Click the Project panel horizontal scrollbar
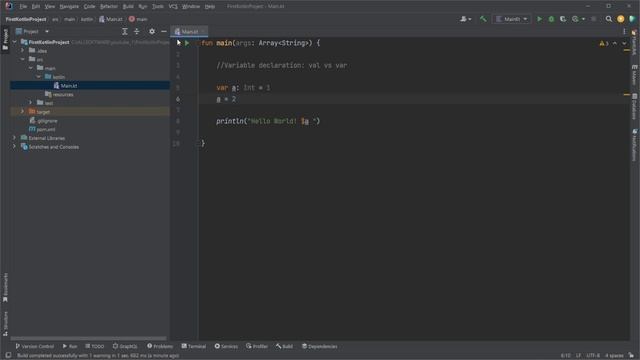The height and width of the screenshot is (360, 640). point(89,338)
